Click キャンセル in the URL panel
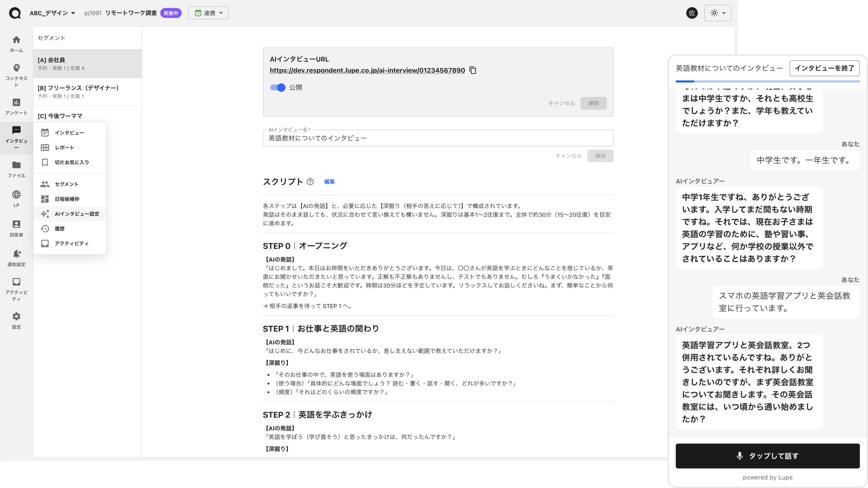Screen dimensions: 868x488 click(561, 103)
